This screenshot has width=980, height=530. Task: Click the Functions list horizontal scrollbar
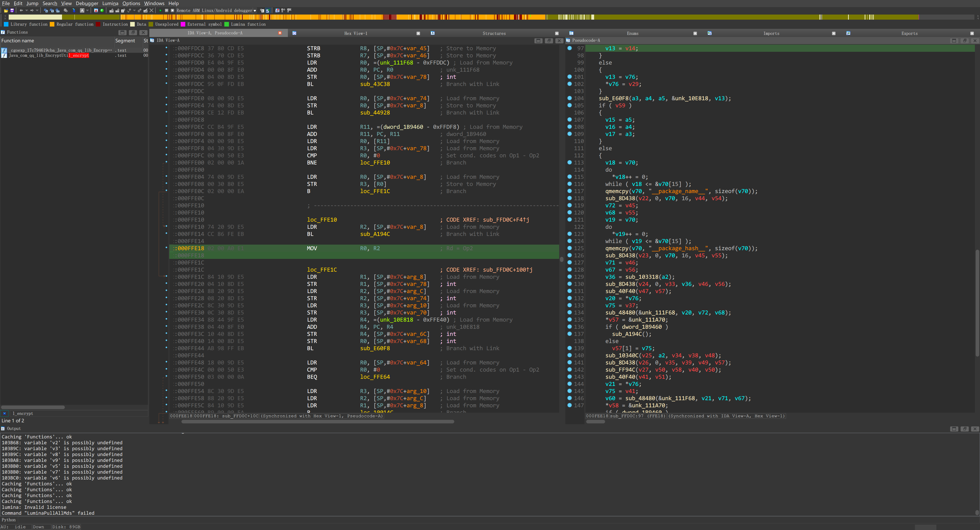click(33, 407)
